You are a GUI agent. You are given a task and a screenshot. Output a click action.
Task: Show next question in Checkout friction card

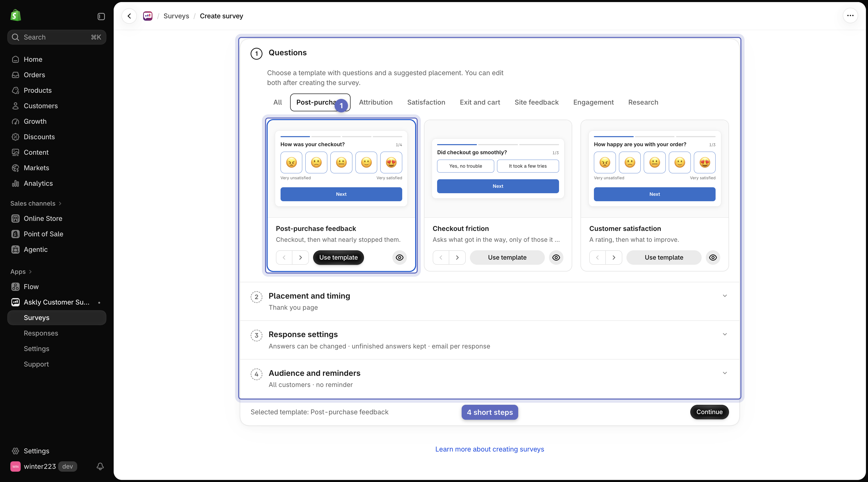(x=457, y=257)
